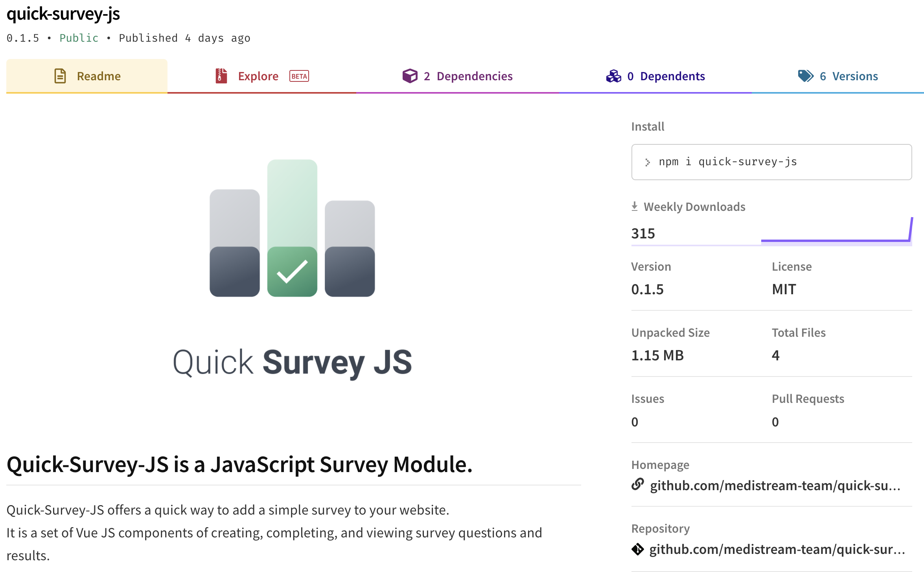Viewport: 924px width, 572px height.
Task: Click the Weekly Downloads arrow icon
Action: click(x=635, y=207)
